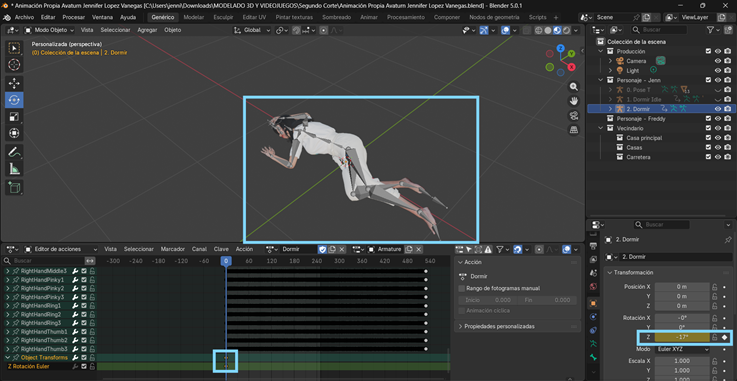737x381 pixels.
Task: Activate the Scale tool
Action: (14, 117)
